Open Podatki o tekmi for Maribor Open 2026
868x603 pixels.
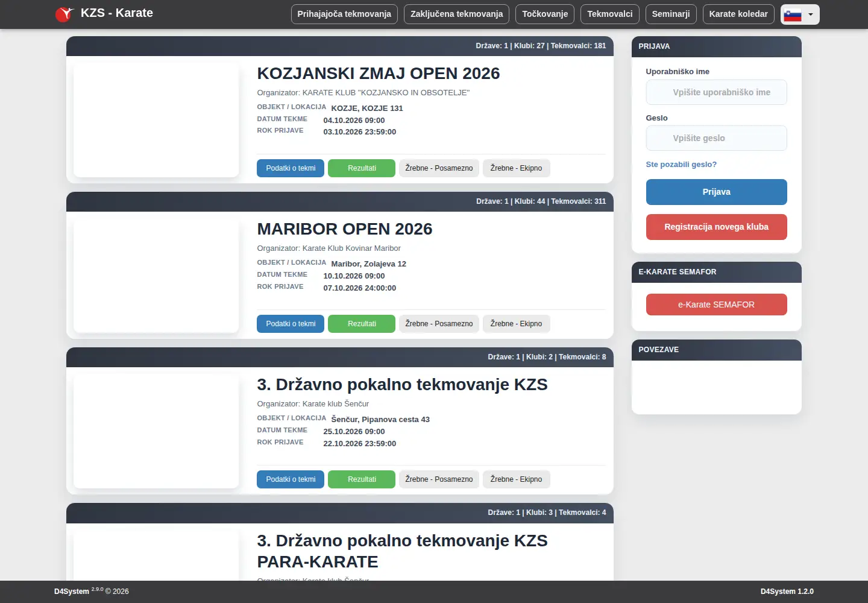291,324
